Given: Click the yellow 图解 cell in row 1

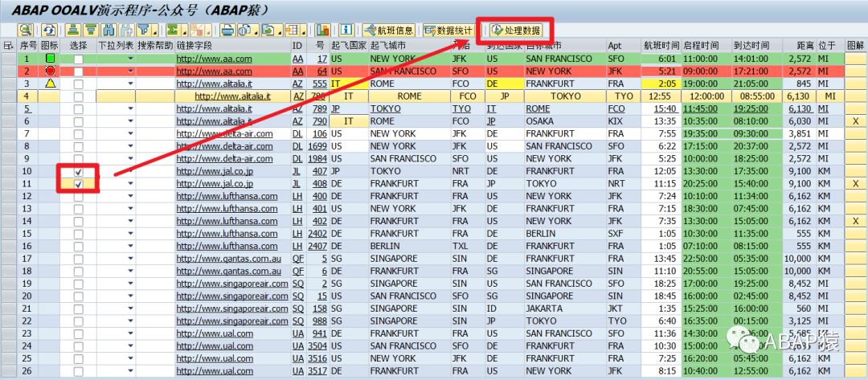Looking at the screenshot, I should click(x=856, y=59).
